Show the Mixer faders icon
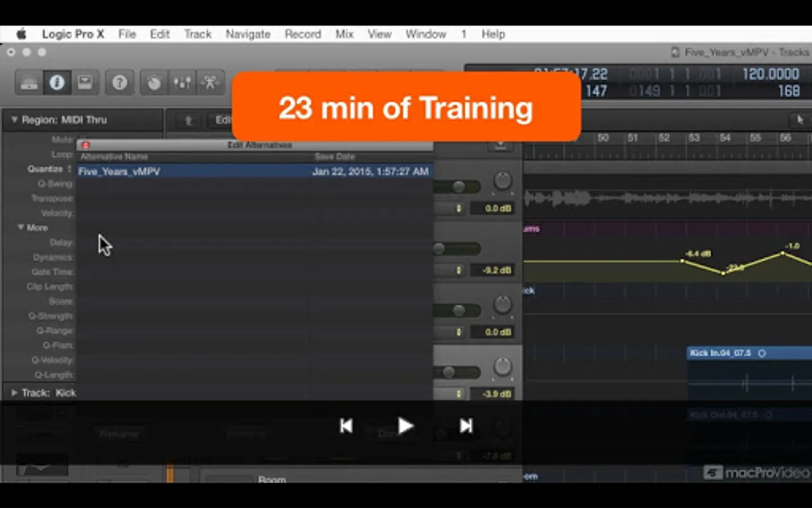This screenshot has width=812, height=508. click(182, 83)
